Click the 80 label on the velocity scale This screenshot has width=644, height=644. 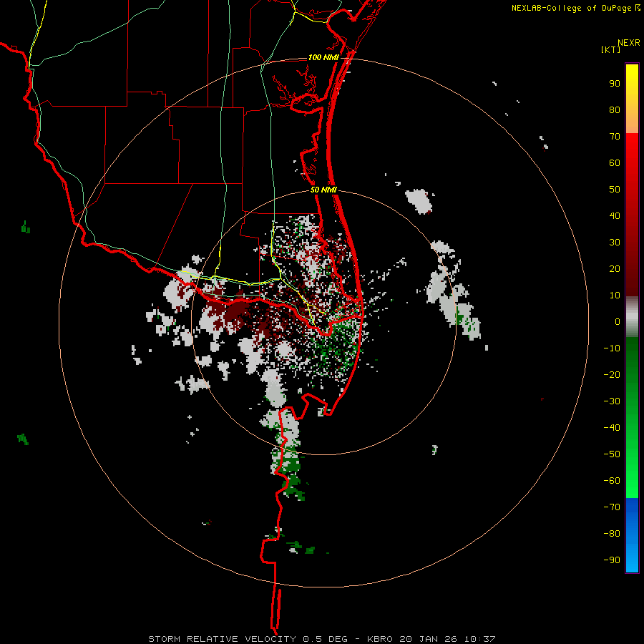pos(615,110)
